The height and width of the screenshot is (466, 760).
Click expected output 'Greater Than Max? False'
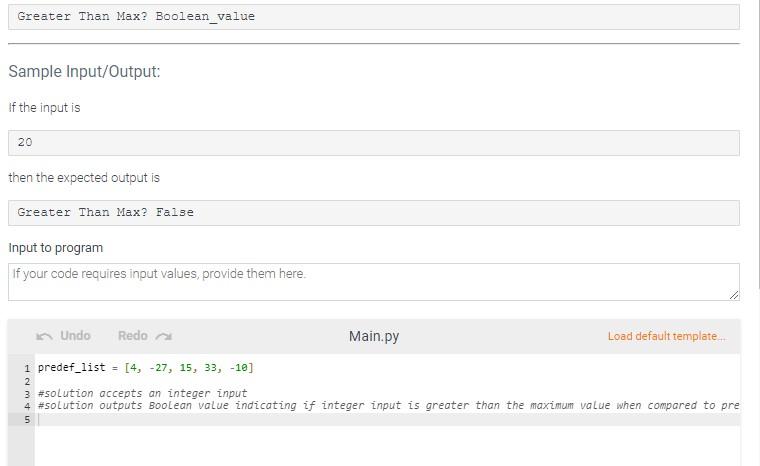click(105, 212)
